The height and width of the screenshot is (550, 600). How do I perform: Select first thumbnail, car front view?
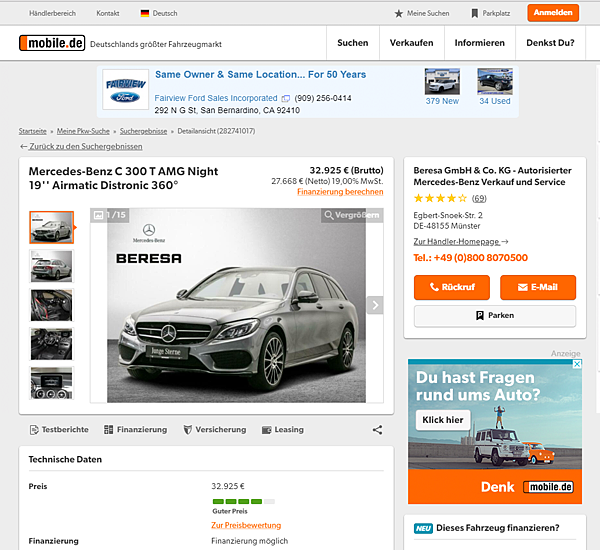[x=52, y=227]
